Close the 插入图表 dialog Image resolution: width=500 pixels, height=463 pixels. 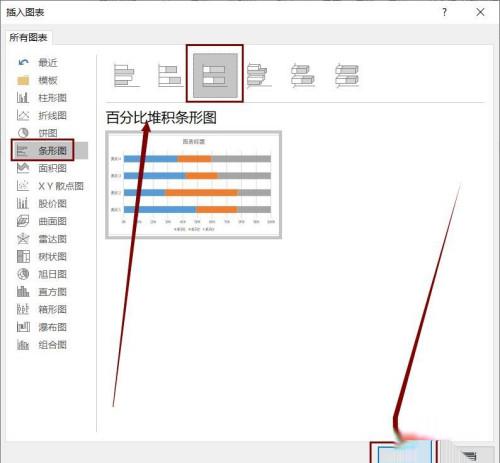click(x=480, y=12)
